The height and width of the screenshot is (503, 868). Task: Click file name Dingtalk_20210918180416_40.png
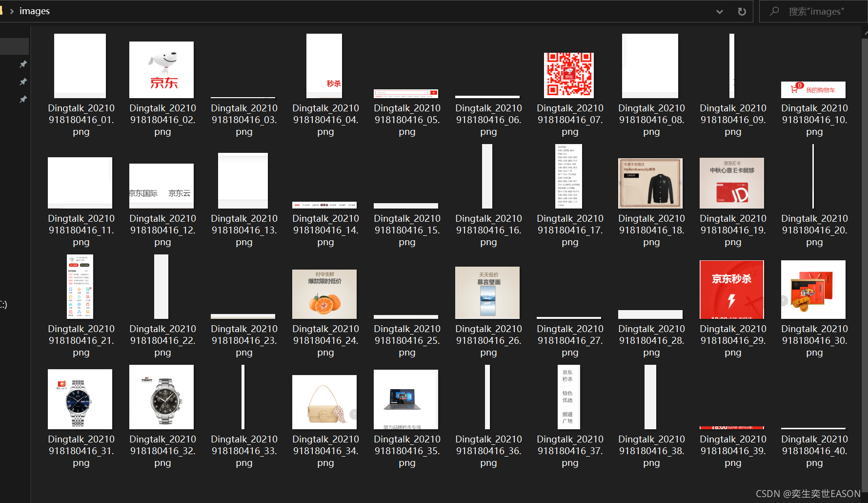[x=814, y=451]
